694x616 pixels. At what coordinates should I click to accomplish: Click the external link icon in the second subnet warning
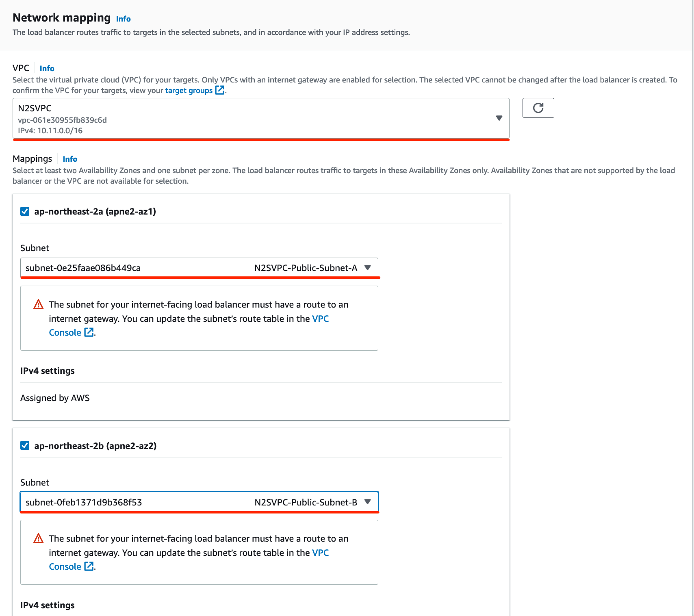[89, 566]
